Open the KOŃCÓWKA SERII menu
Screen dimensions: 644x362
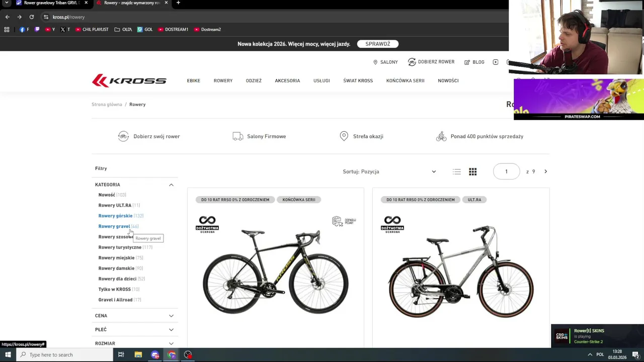pos(406,80)
